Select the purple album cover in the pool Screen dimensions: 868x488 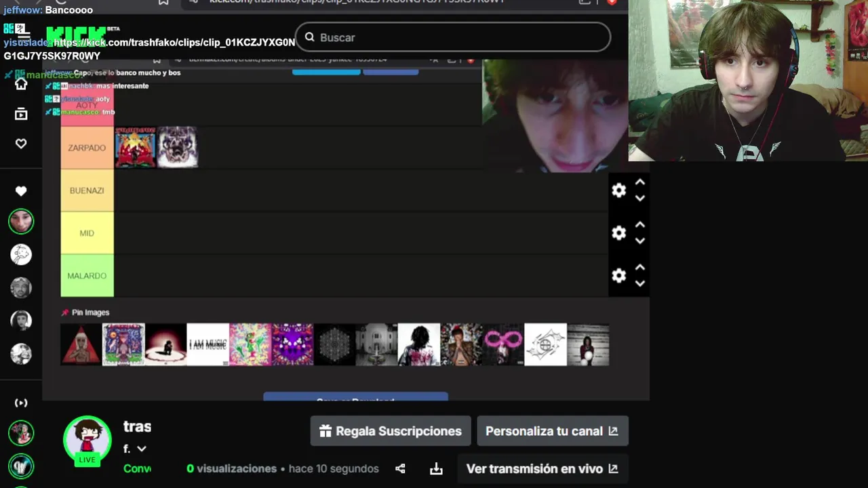tap(292, 345)
